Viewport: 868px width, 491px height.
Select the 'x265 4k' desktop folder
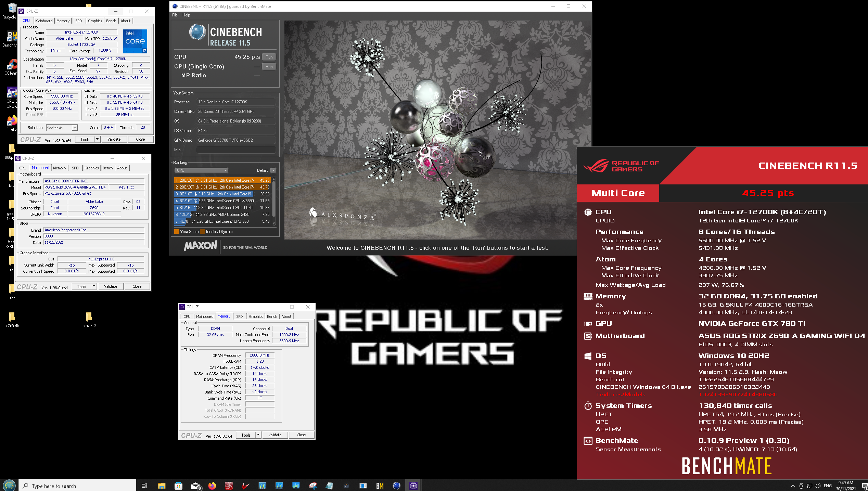click(x=12, y=320)
